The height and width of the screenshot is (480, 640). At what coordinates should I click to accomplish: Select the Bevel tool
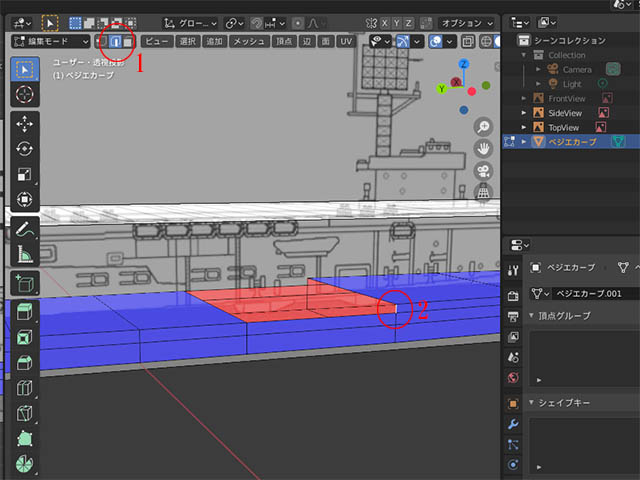[24, 363]
